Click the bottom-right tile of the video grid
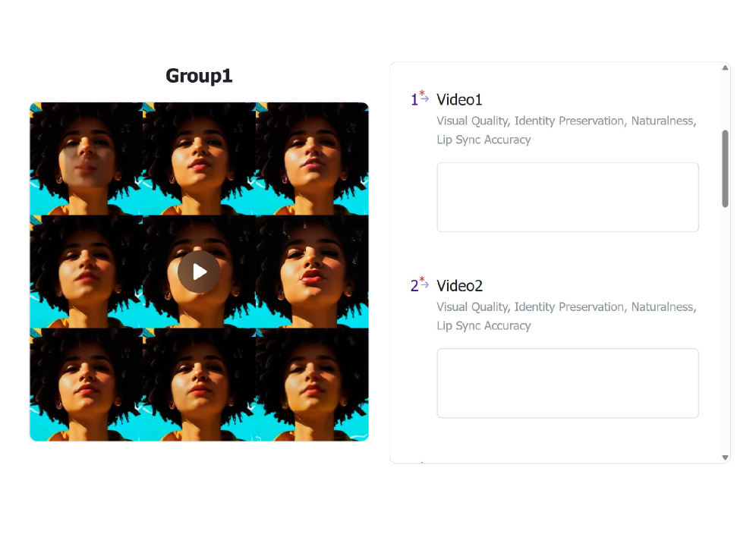 pos(312,384)
